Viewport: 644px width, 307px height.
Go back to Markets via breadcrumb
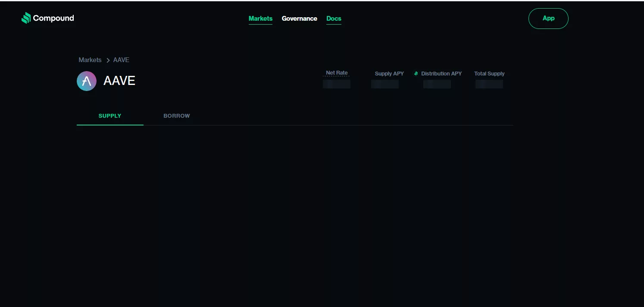[90, 60]
